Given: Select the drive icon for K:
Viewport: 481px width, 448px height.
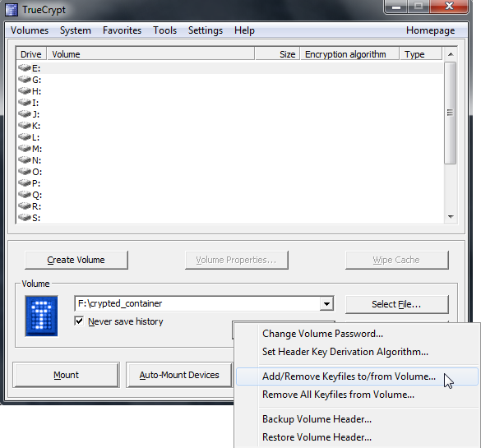Looking at the screenshot, I should (x=25, y=125).
